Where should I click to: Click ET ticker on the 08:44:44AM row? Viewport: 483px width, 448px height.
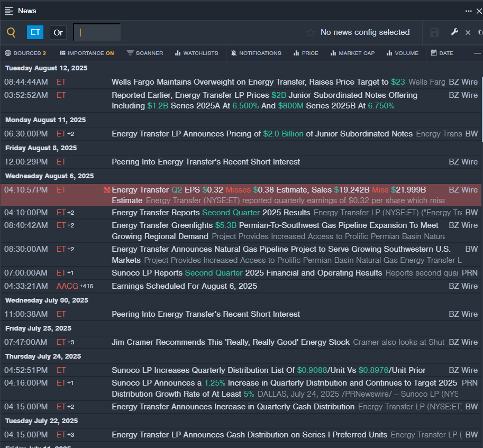pos(61,82)
